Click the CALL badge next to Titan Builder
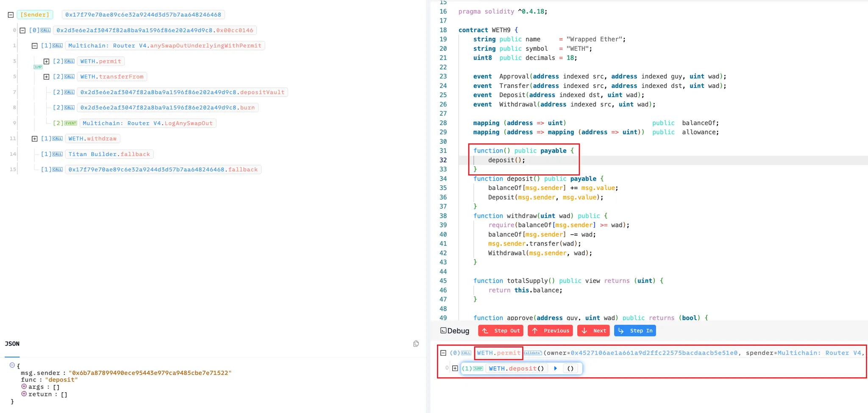Image resolution: width=868 pixels, height=413 pixels. [x=58, y=154]
